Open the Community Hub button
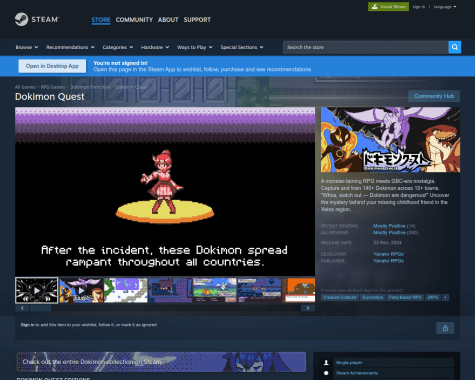Image resolution: width=475 pixels, height=380 pixels. pyautogui.click(x=434, y=96)
